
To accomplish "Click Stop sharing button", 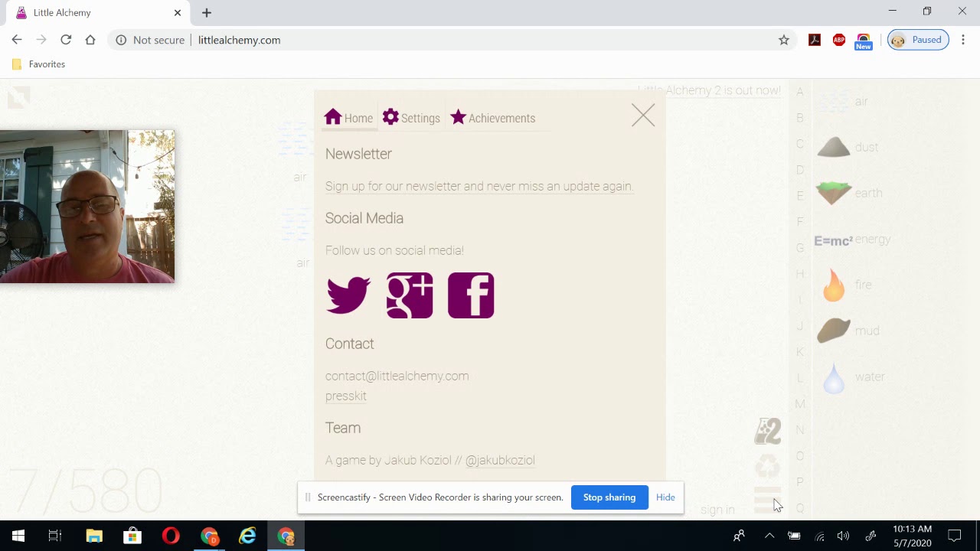I will (609, 497).
